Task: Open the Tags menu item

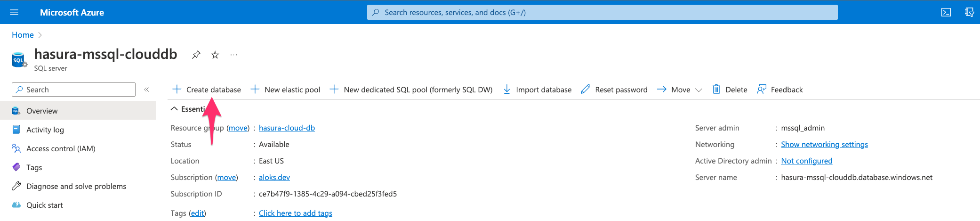Action: (x=78, y=167)
